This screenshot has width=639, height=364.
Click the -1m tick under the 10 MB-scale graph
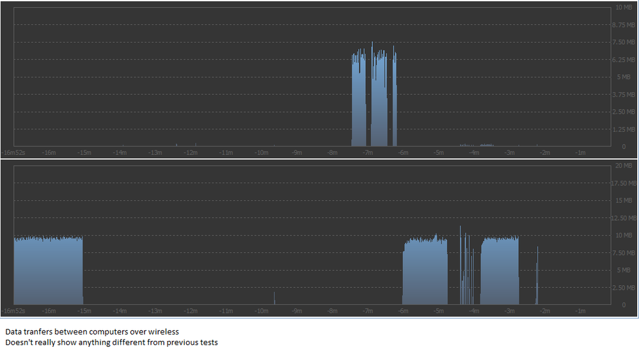(x=580, y=152)
